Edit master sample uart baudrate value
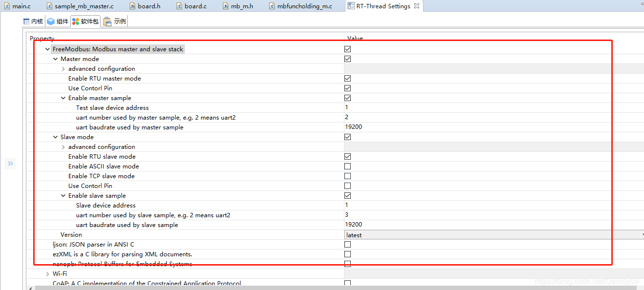 click(x=494, y=127)
